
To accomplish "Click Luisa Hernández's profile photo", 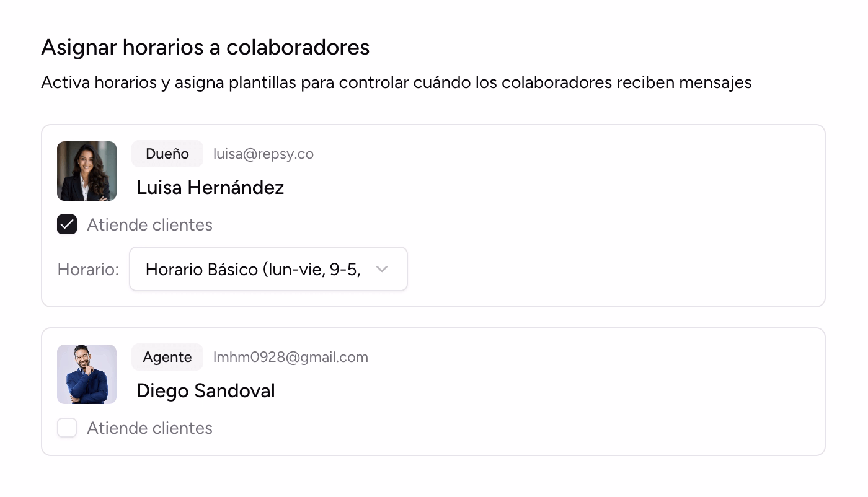I will [87, 171].
